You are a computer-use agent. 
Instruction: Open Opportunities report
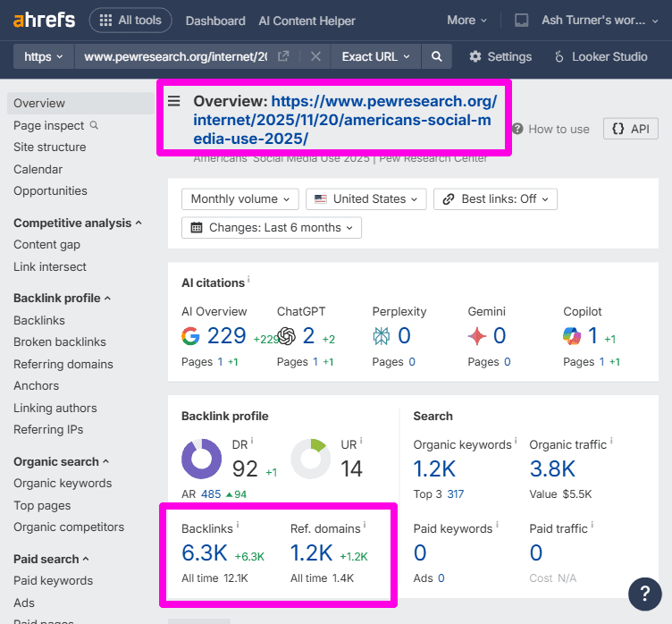tap(50, 190)
